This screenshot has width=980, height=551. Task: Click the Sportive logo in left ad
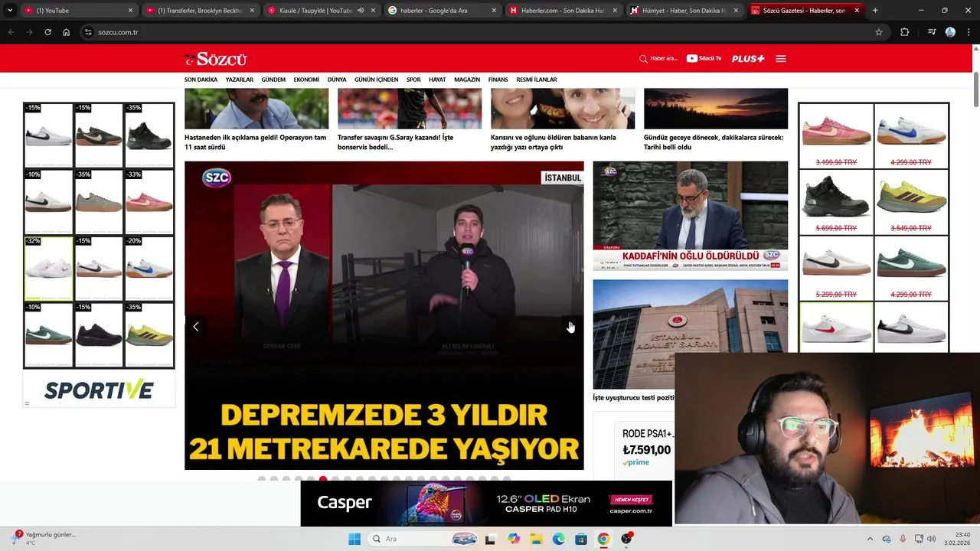(99, 390)
